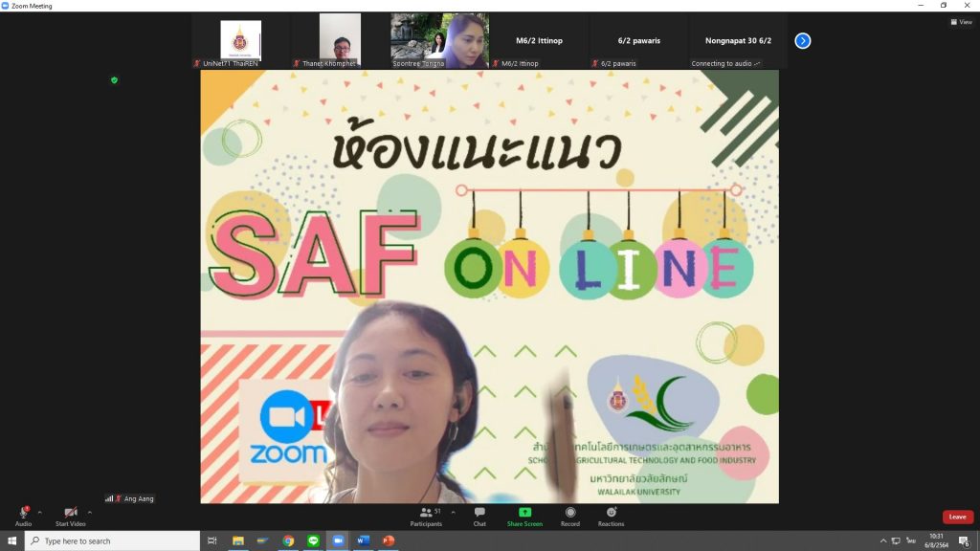
Task: Turn on camera with Start Video
Action: coord(71,514)
